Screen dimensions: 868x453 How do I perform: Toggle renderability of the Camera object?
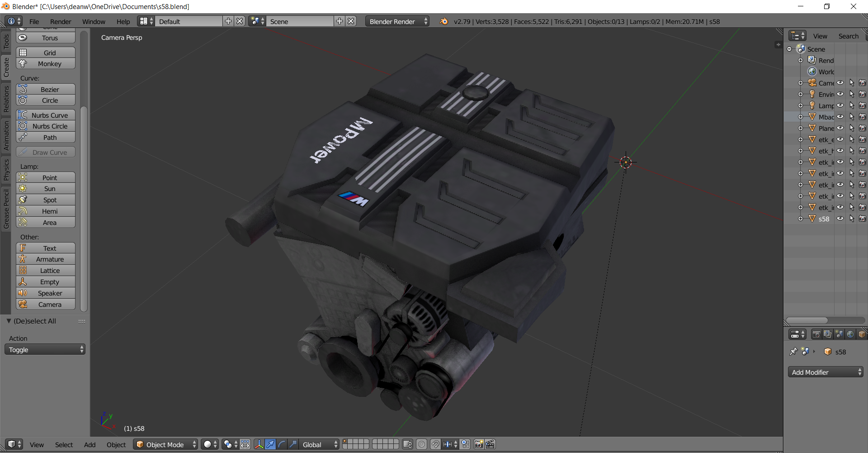click(863, 83)
